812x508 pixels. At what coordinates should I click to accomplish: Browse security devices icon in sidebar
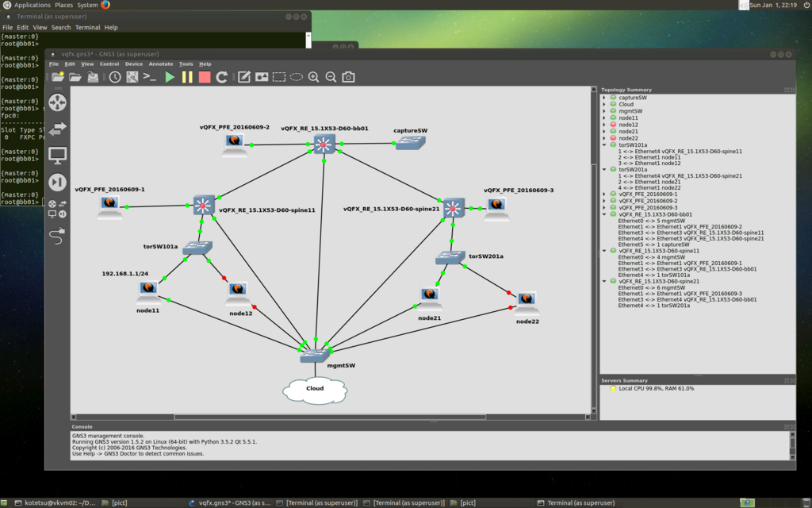(x=57, y=182)
